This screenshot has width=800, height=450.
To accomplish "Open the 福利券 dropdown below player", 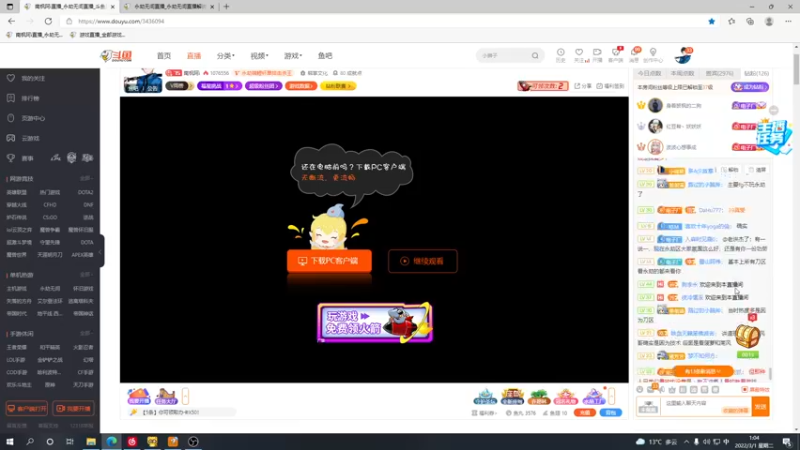I will point(484,413).
